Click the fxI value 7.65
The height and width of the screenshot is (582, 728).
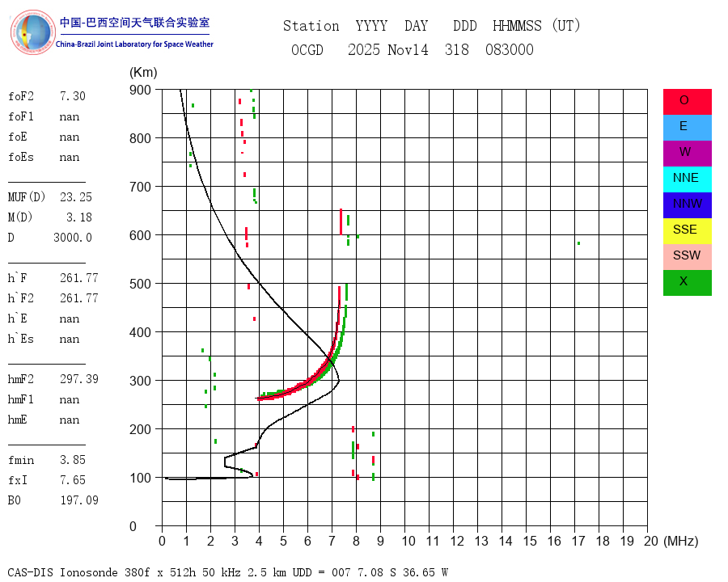pos(73,480)
